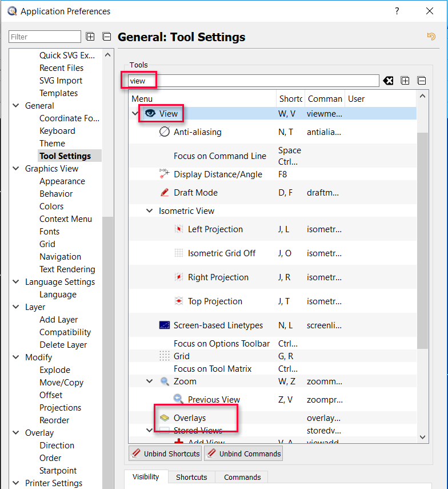Click the Anti-aliasing tool icon
This screenshot has height=489, width=448.
pyautogui.click(x=165, y=132)
